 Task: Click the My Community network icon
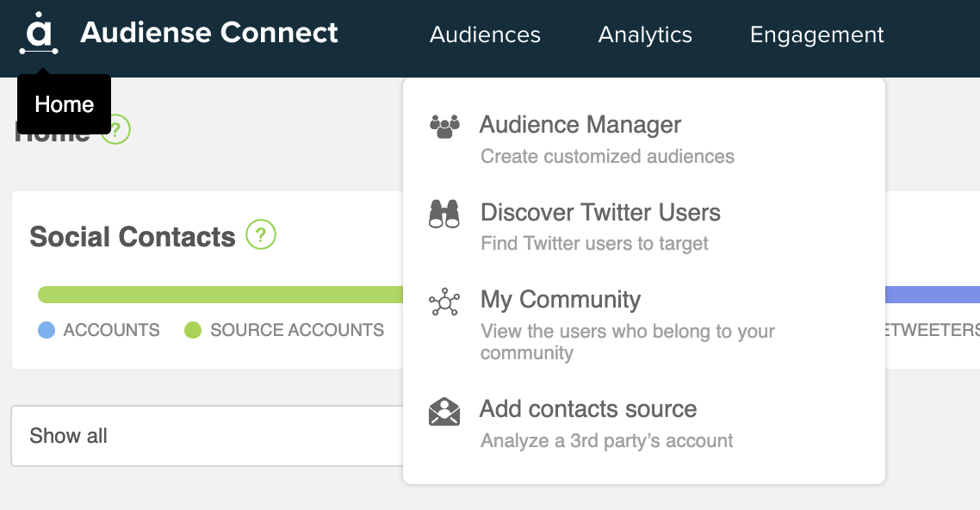coord(444,302)
